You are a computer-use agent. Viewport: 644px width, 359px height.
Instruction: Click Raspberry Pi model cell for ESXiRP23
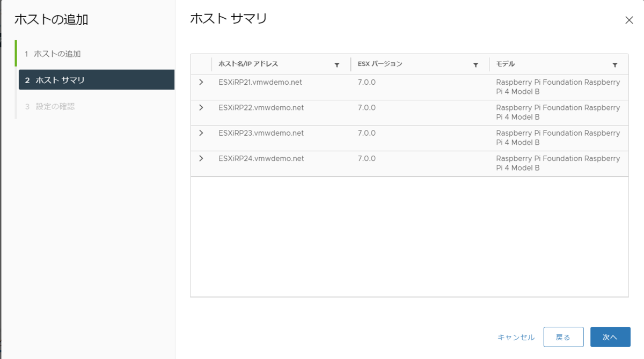[x=558, y=137]
